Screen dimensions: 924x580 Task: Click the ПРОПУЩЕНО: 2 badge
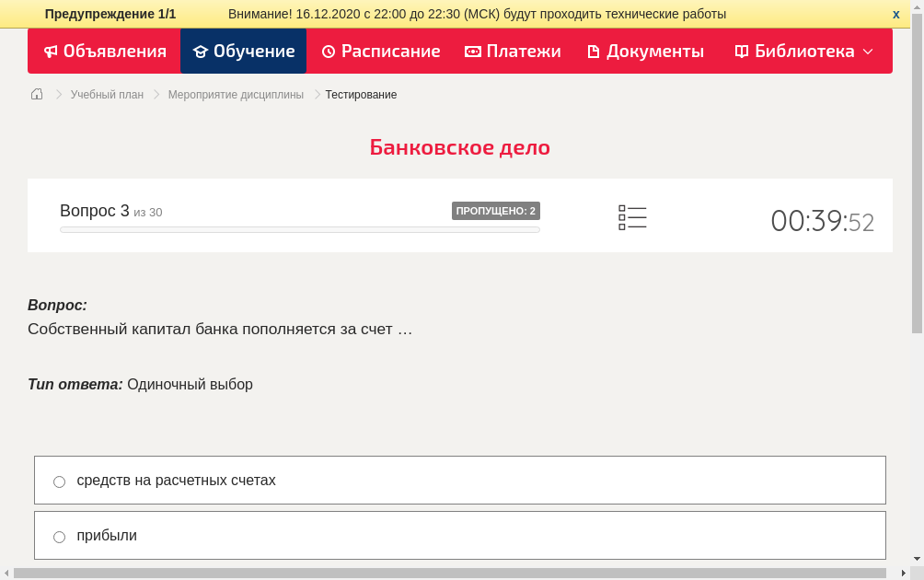tap(495, 210)
